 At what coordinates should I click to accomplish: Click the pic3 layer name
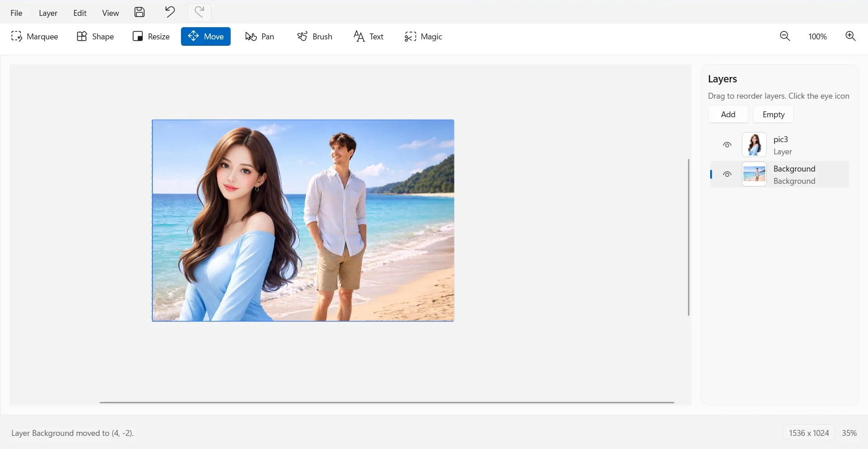tap(781, 139)
